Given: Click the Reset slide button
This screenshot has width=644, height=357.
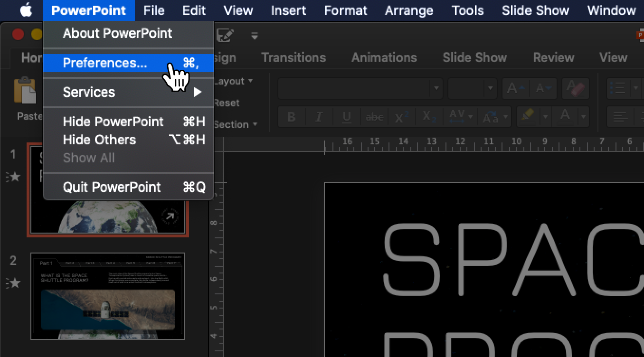Looking at the screenshot, I should coord(227,103).
